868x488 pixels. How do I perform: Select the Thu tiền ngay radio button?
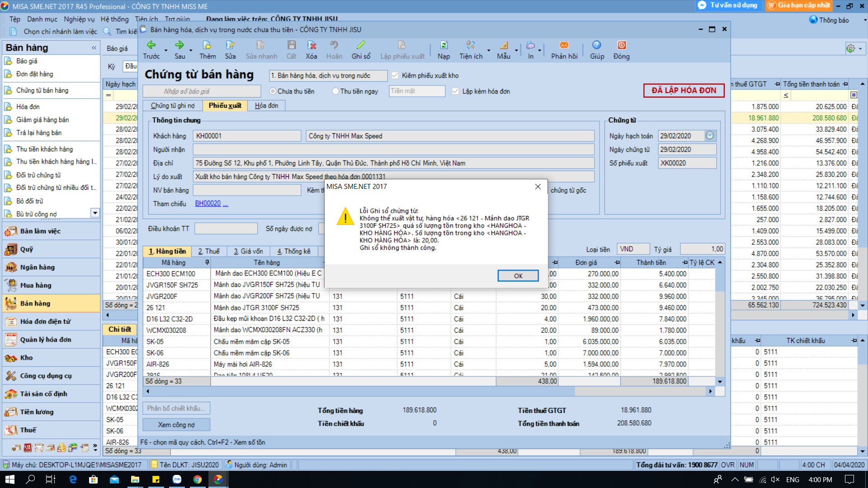[x=335, y=91]
